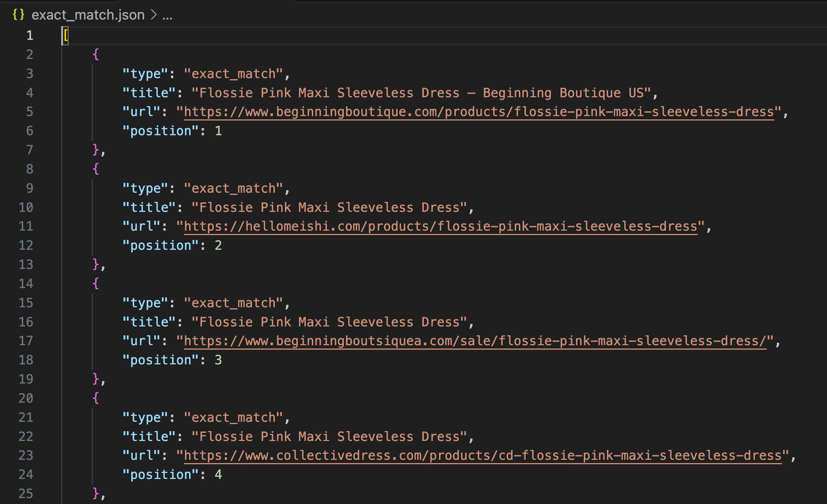Screen dimensions: 827x504
Task: Click the breadcrumb chevron separator
Action: 153,15
